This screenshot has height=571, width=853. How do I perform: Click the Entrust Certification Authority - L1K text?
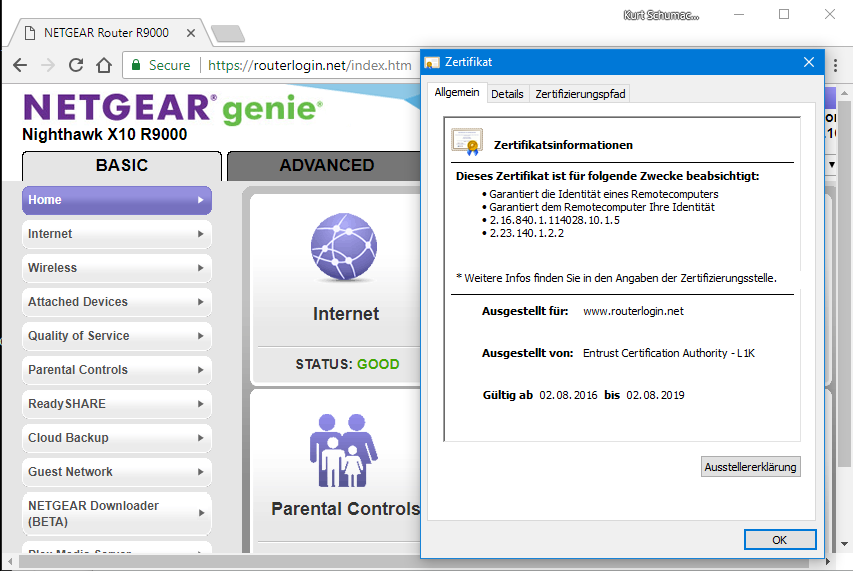tap(669, 353)
